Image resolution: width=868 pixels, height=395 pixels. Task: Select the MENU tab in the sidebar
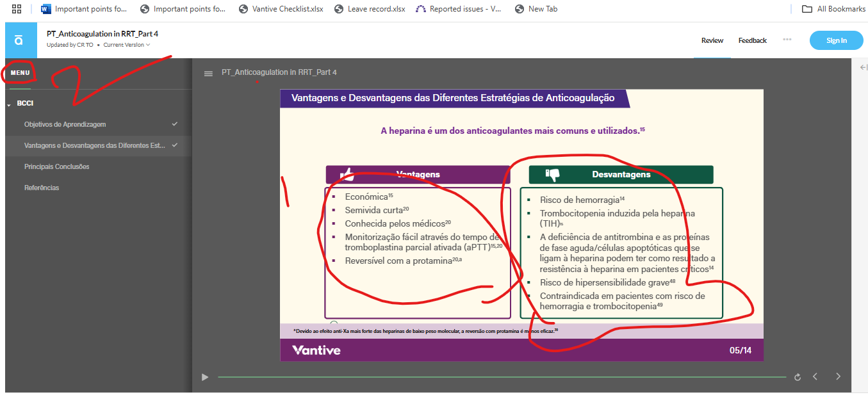coord(20,73)
